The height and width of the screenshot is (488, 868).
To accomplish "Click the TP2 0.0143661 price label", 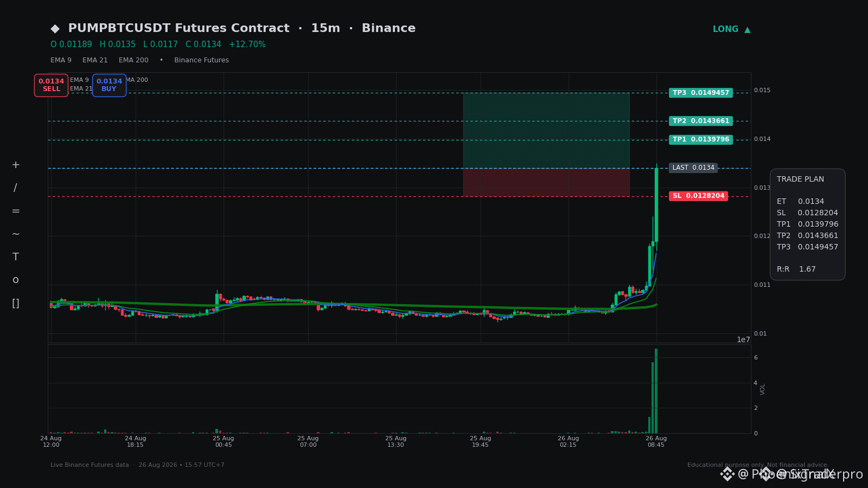I will click(x=701, y=121).
